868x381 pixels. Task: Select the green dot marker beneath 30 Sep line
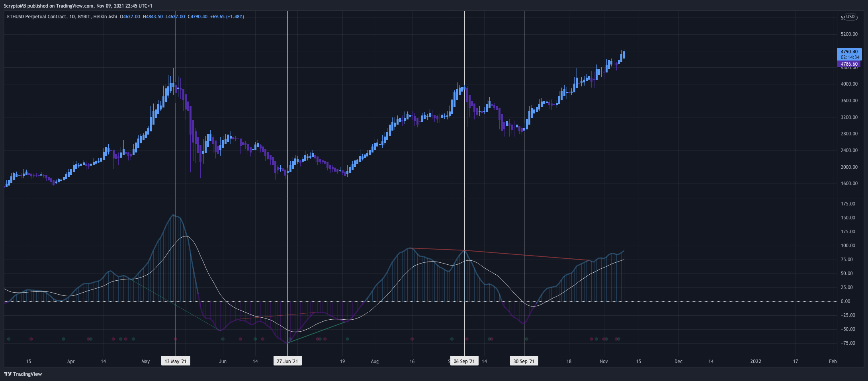[526, 339]
